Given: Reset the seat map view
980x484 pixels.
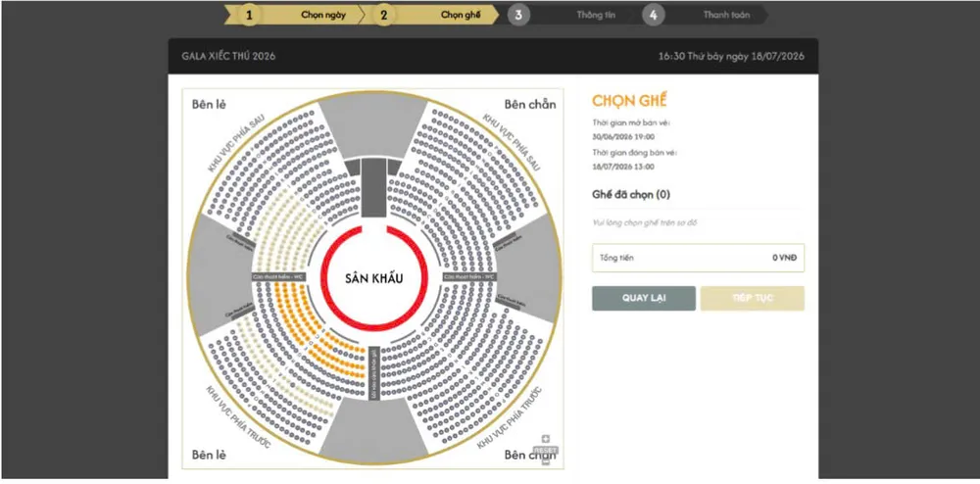Looking at the screenshot, I should click(545, 451).
